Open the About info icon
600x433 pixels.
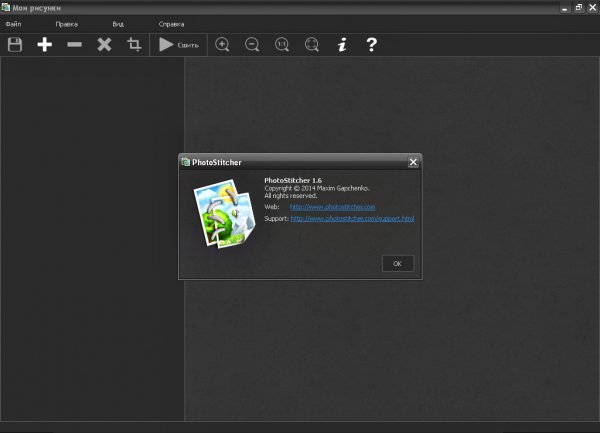(342, 45)
